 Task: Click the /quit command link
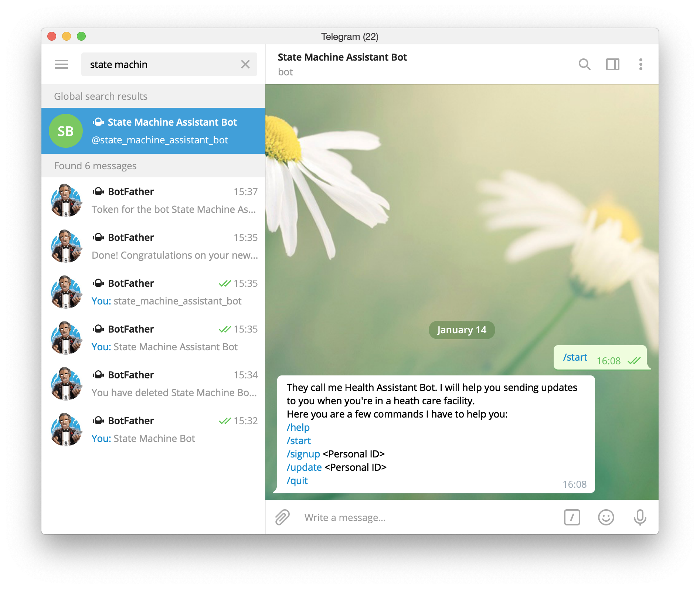pyautogui.click(x=297, y=481)
